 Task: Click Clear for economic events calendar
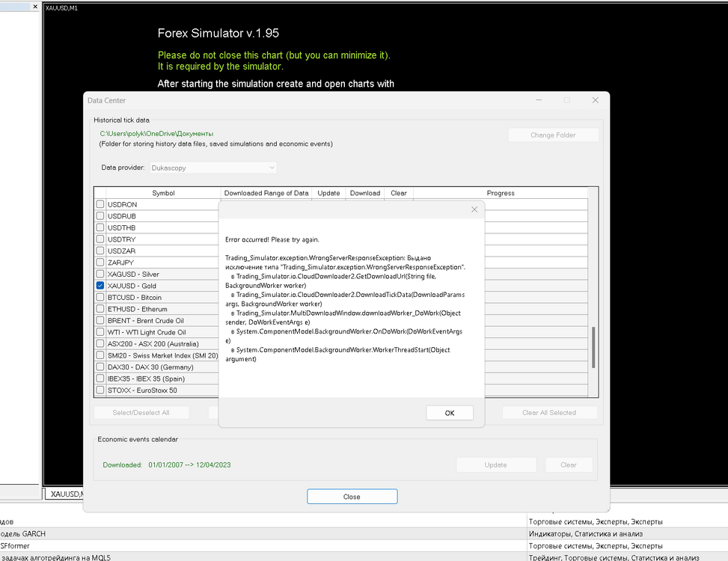[569, 465]
